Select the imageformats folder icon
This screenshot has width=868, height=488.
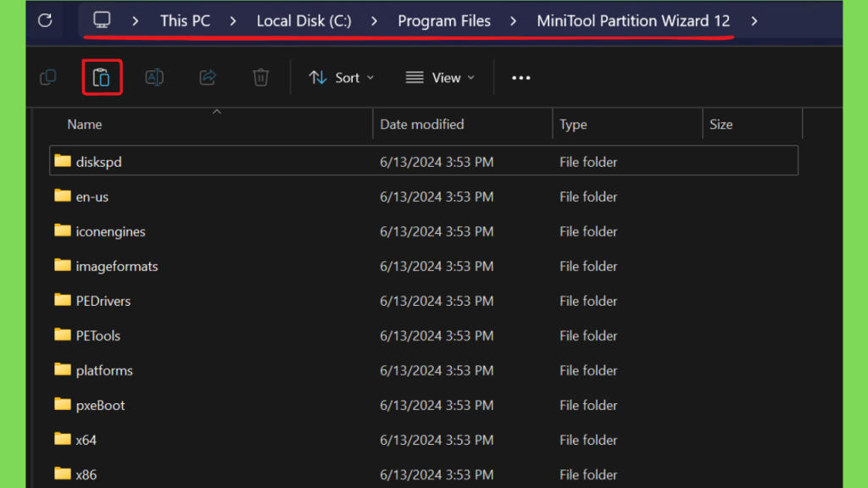(x=63, y=265)
